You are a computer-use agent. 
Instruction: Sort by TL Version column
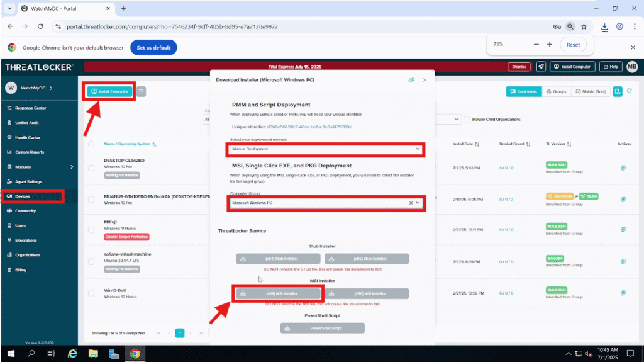coord(558,144)
